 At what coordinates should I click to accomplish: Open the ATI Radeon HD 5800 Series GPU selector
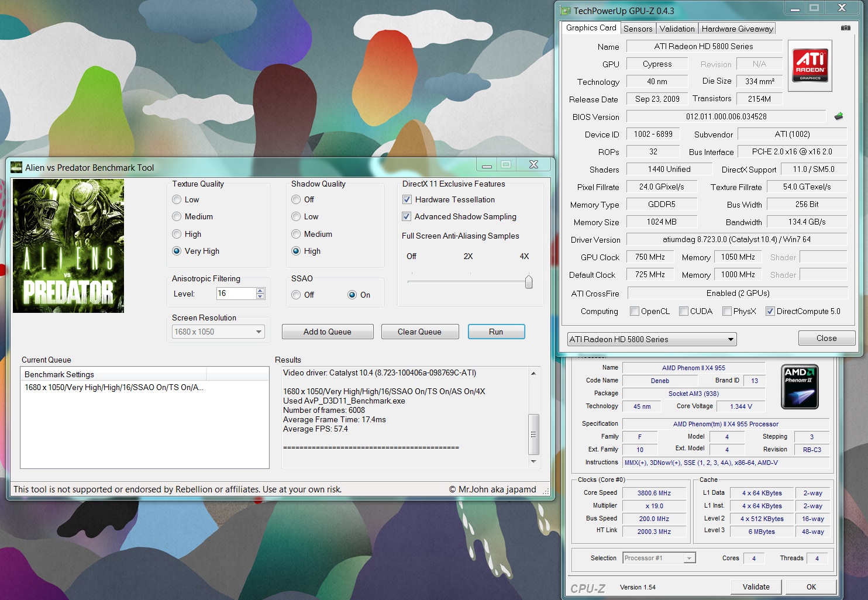(652, 339)
